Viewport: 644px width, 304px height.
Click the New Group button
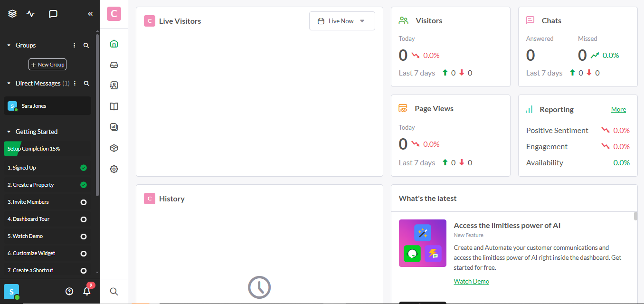pos(47,65)
